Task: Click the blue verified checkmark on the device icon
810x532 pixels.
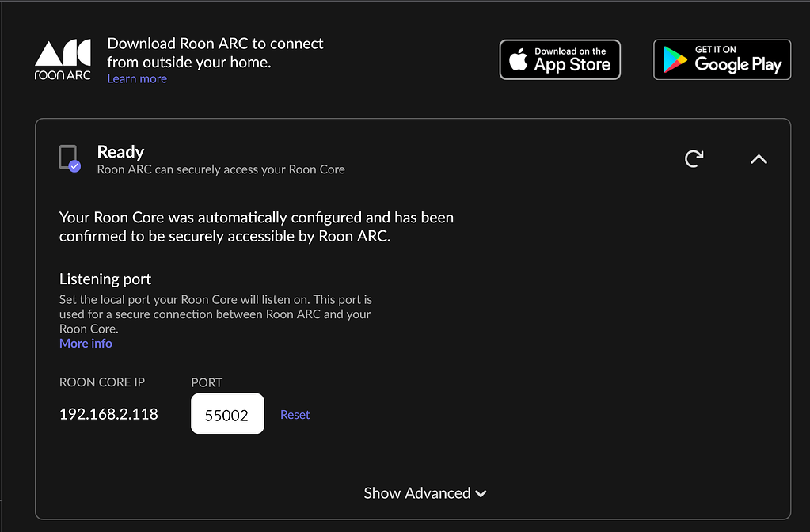Action: [76, 166]
